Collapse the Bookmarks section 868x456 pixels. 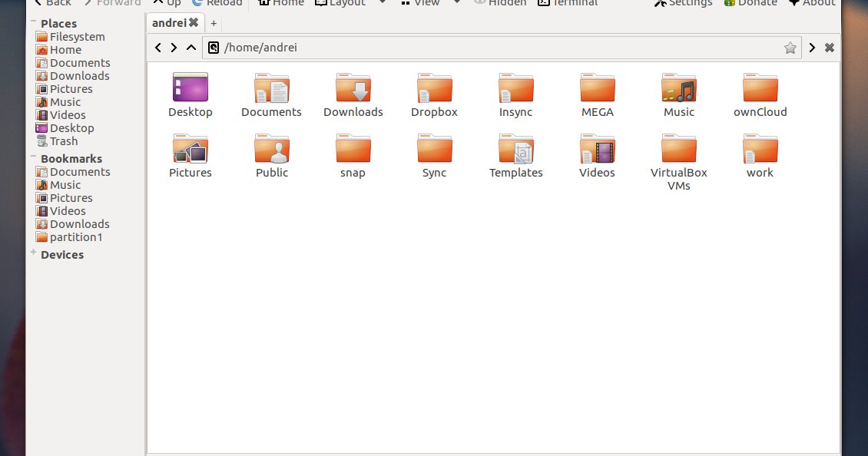pyautogui.click(x=32, y=158)
